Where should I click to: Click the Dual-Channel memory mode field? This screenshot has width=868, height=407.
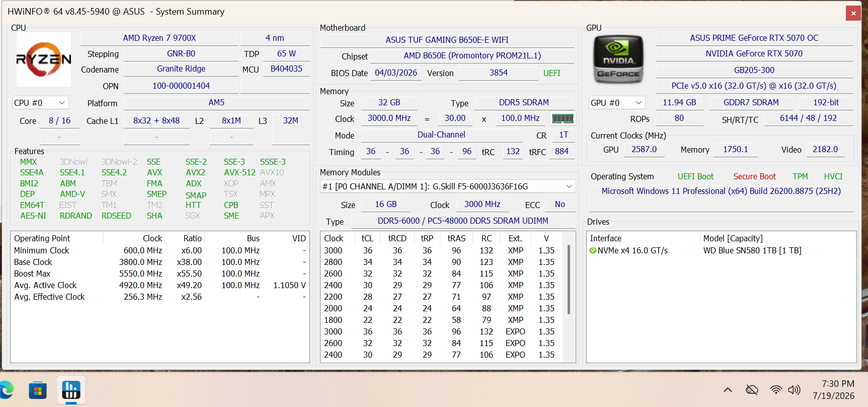441,134
